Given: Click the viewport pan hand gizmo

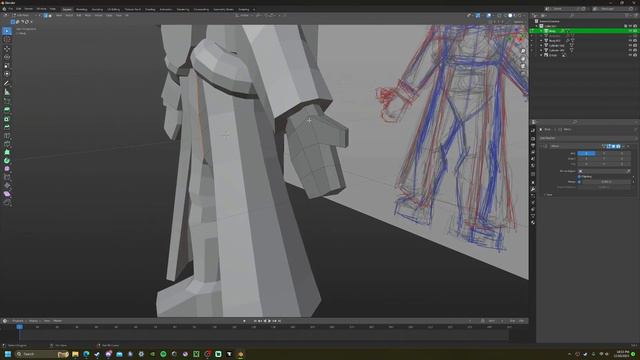Looking at the screenshot, I should tap(523, 59).
